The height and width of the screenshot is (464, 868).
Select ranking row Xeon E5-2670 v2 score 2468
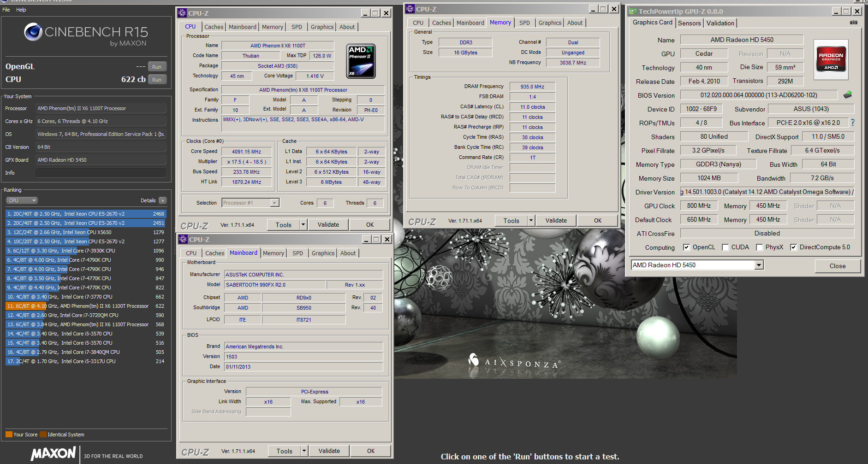(x=86, y=214)
